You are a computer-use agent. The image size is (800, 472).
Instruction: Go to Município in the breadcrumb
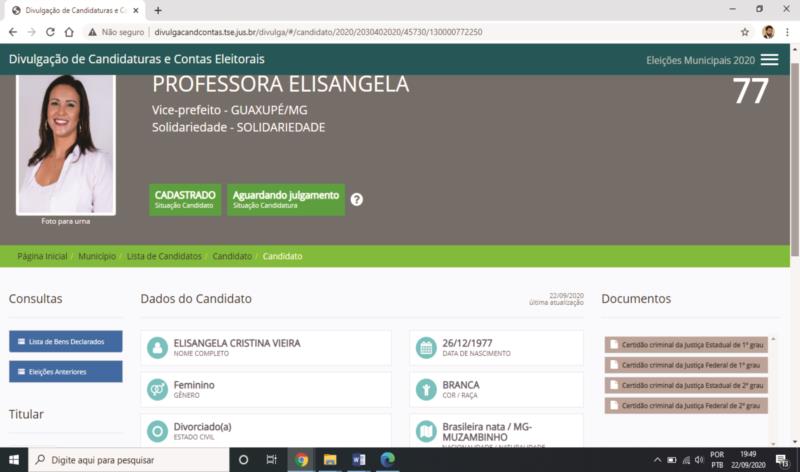point(97,256)
